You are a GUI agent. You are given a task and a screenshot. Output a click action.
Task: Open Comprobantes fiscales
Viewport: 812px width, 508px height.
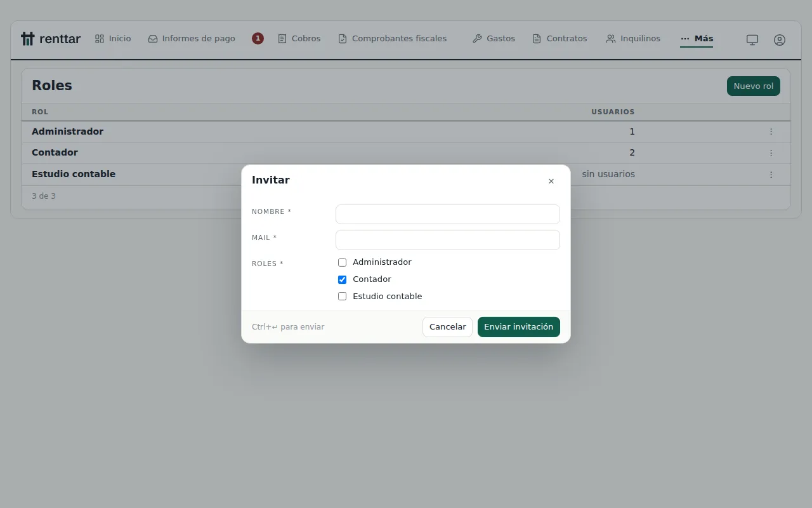pyautogui.click(x=392, y=39)
